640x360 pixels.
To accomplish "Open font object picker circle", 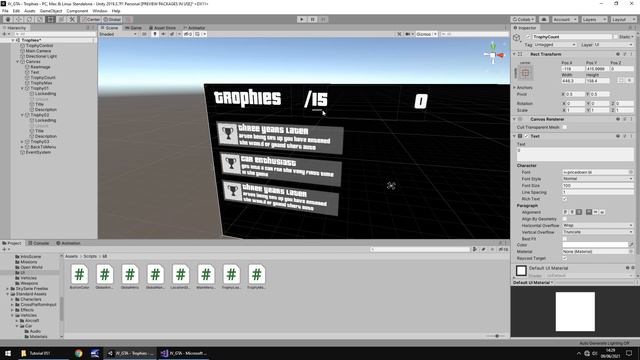I will (x=631, y=172).
